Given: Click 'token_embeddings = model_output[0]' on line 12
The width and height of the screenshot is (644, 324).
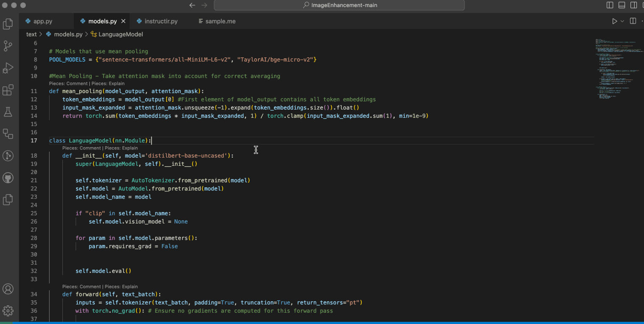Looking at the screenshot, I should (x=118, y=100).
